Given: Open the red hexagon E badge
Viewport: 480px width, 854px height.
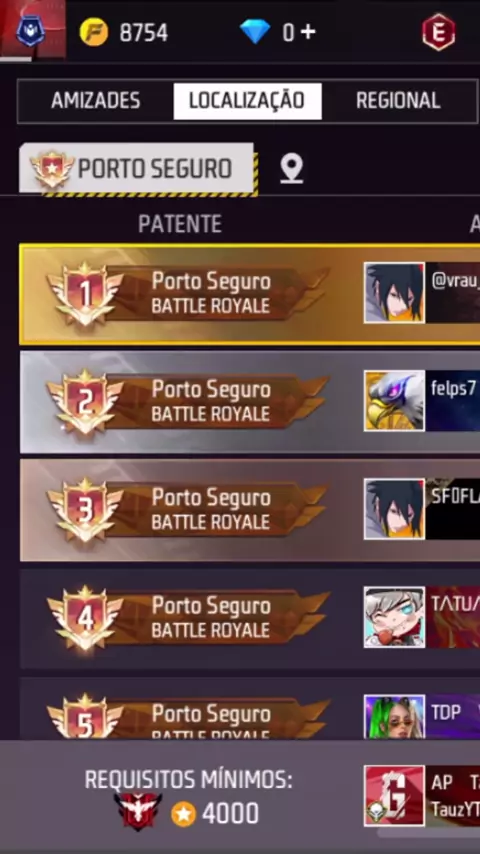Looking at the screenshot, I should pyautogui.click(x=439, y=33).
